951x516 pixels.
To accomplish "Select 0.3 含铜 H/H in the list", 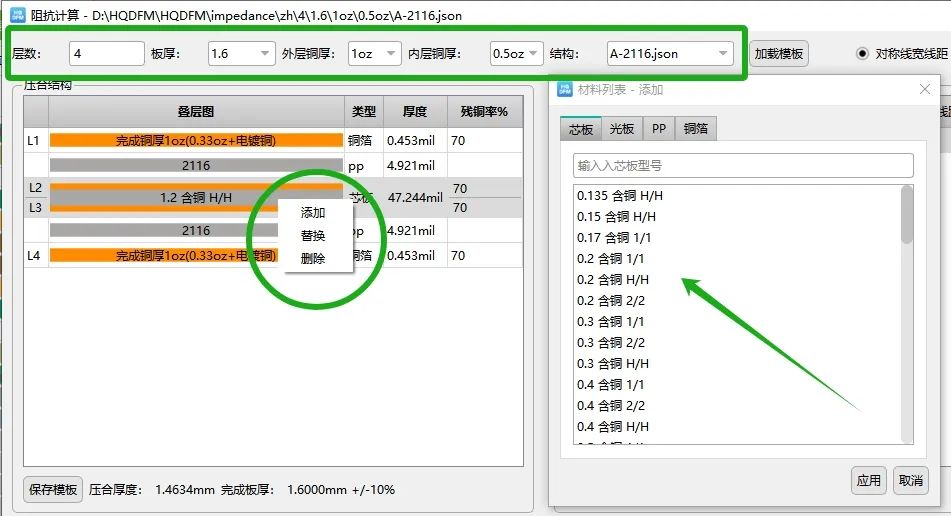I will point(613,364).
